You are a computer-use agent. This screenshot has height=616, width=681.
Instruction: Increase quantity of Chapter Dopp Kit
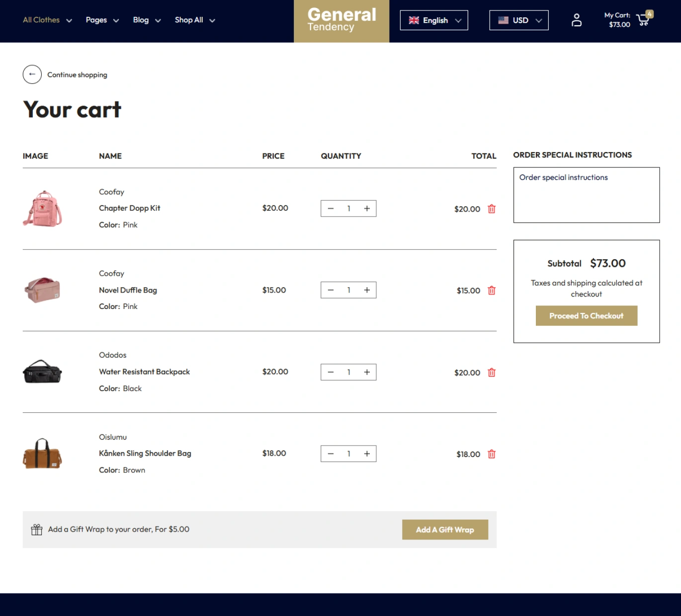click(367, 209)
